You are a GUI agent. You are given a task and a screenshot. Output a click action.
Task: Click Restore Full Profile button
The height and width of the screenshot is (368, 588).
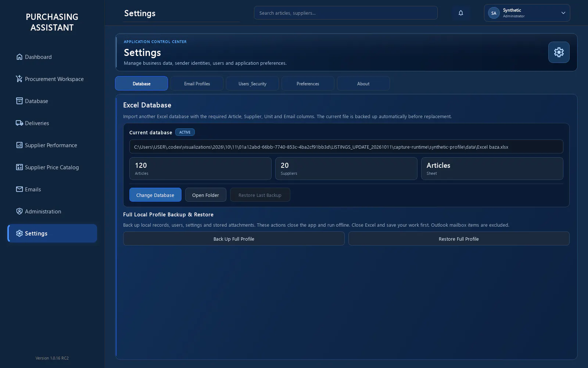[x=459, y=238]
